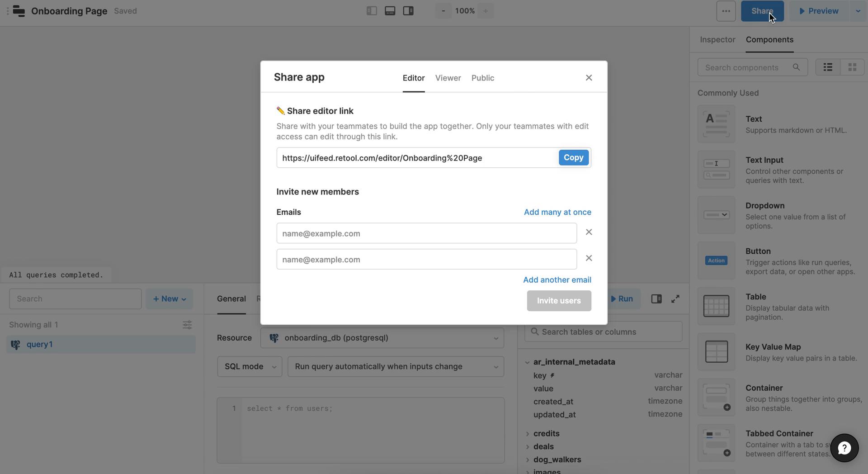This screenshot has height=474, width=868.
Task: Toggle the right panel visibility
Action: coord(408,10)
